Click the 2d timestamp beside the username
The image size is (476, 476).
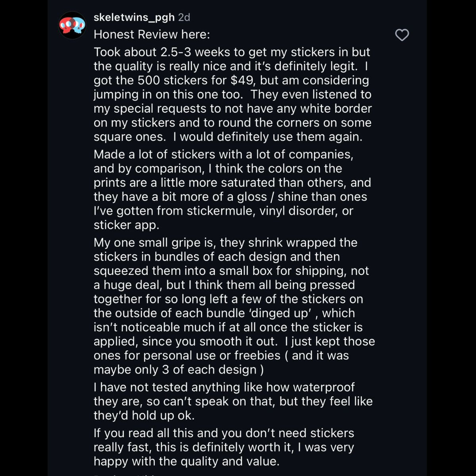point(184,17)
